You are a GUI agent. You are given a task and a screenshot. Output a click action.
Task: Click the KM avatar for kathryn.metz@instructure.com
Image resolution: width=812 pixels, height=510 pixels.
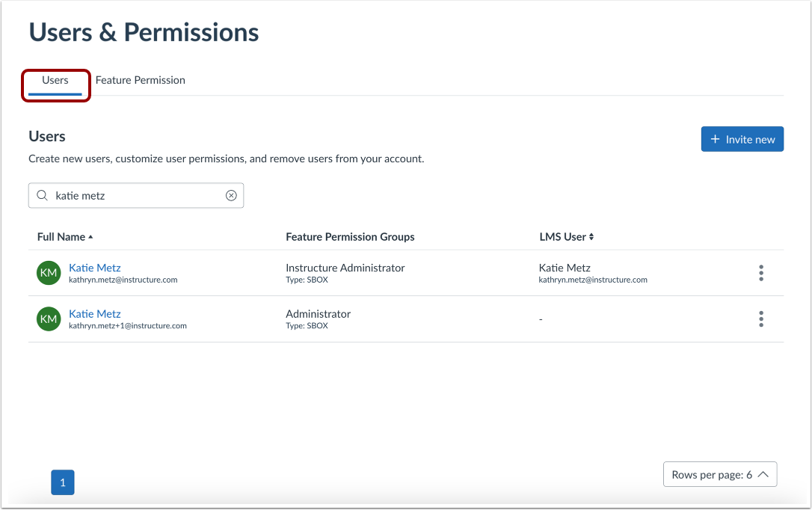coord(48,273)
